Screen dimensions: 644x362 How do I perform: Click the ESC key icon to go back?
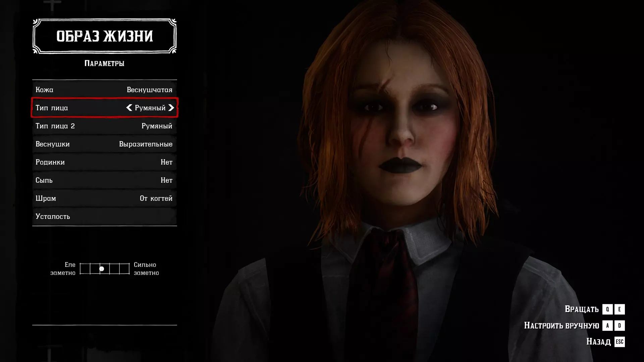coord(620,342)
